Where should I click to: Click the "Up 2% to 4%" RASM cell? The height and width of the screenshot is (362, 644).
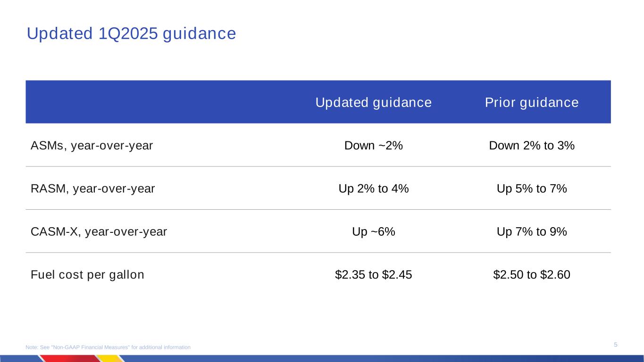[373, 189]
